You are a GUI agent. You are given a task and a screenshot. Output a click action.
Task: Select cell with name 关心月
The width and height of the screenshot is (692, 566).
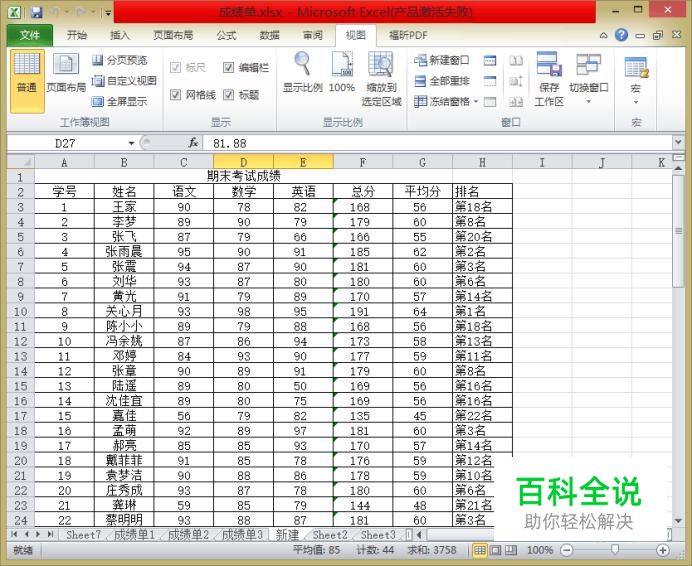point(124,311)
